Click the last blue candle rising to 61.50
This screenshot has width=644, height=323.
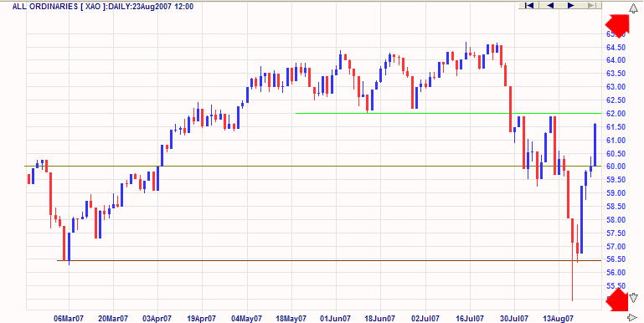[595, 145]
